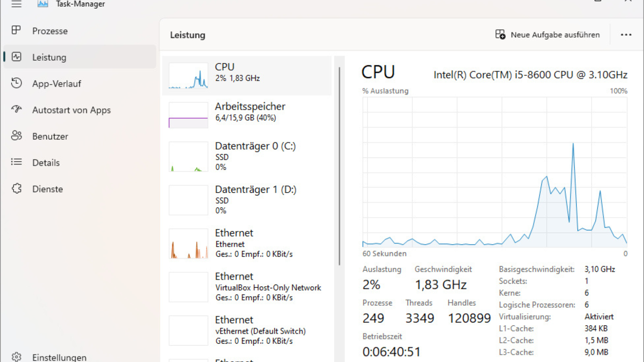Toggle the hamburger navigation menu
This screenshot has height=362, width=644.
click(16, 4)
